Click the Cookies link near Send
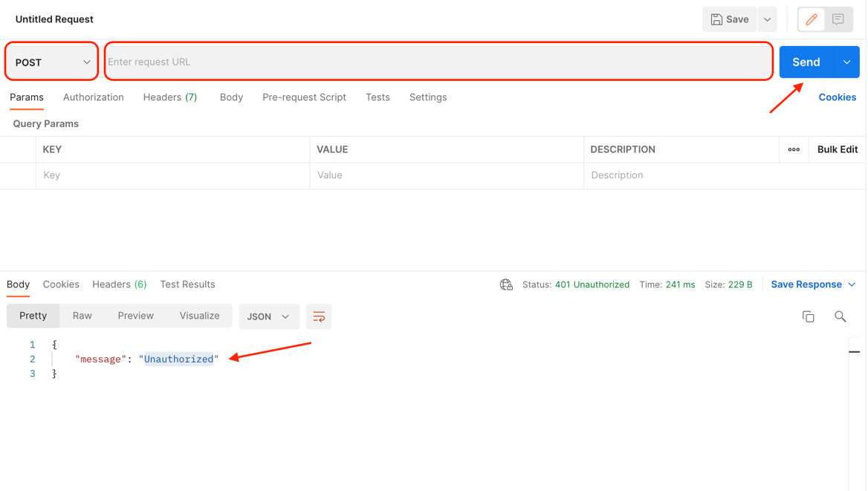Viewport: 868px width, 491px height. tap(837, 97)
